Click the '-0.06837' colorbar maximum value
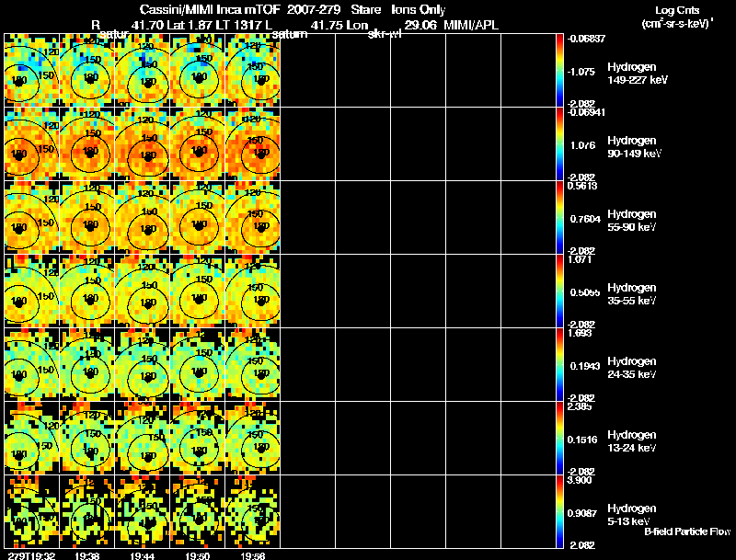This screenshot has width=736, height=560. [587, 39]
